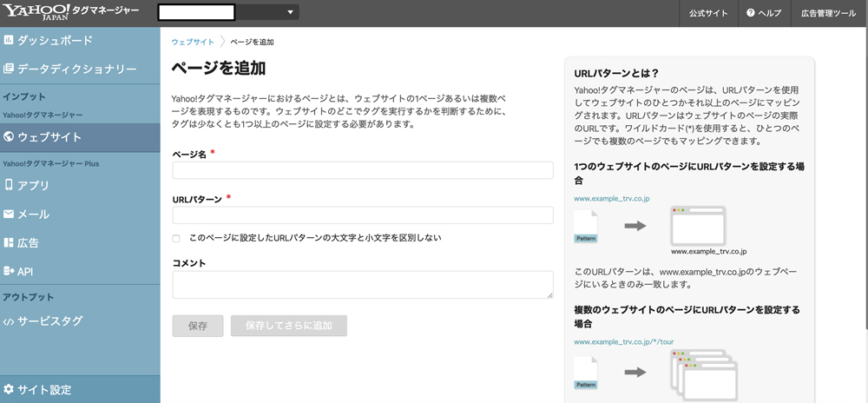868x403 pixels.
Task: Click the stacked browser windows illustration
Action: pos(703,375)
